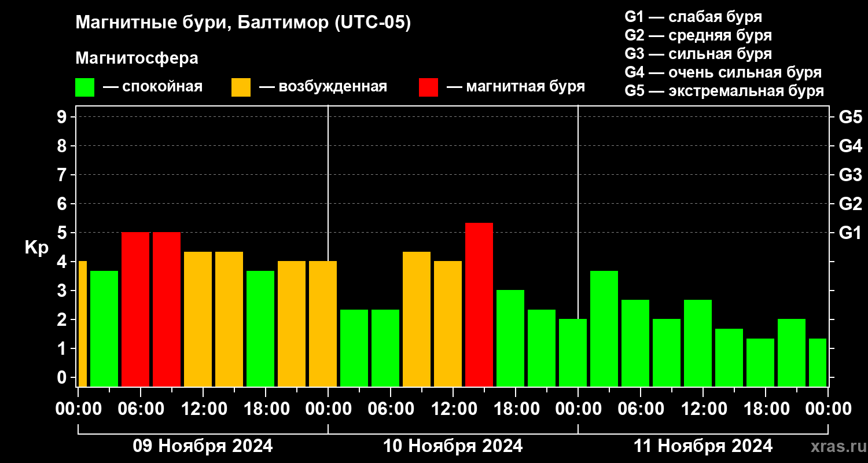Select the 'G2 — средняя буря' legend line
The height and width of the screenshot is (463, 868).
(698, 35)
